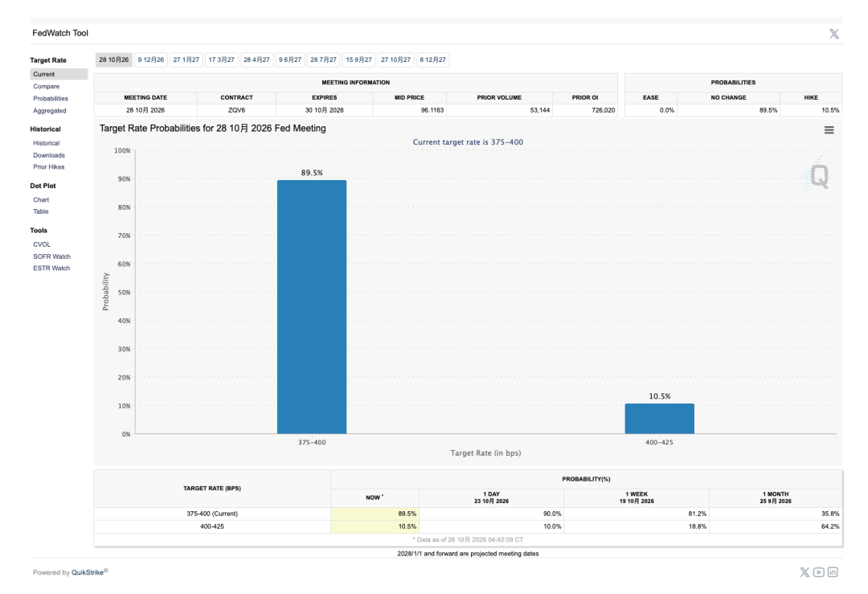Select the 28 7月27 meeting tab
The height and width of the screenshot is (594, 868).
[x=323, y=59]
